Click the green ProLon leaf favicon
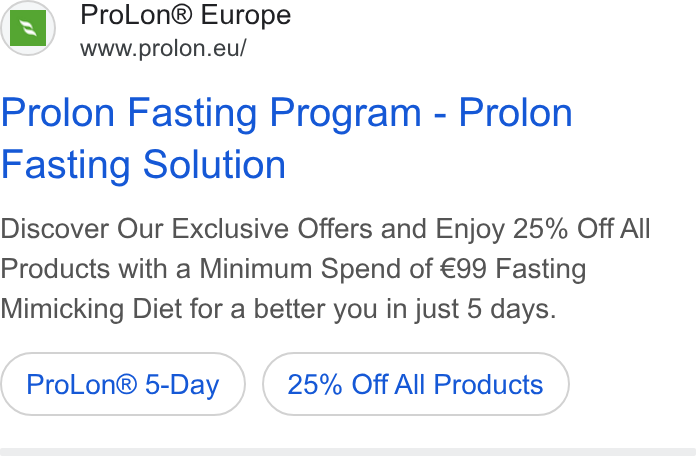This screenshot has width=696, height=456. (28, 28)
